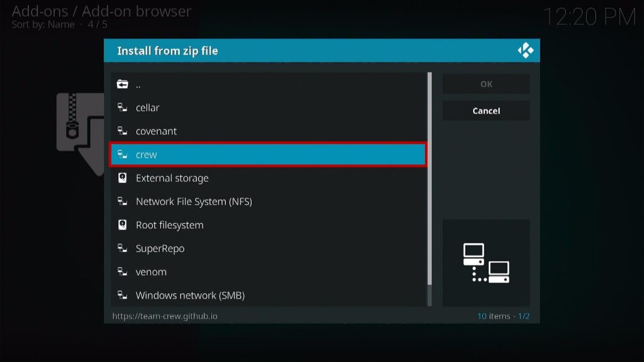Click the '10 items - 1/2' counter
The width and height of the screenshot is (644, 362).
tap(504, 316)
